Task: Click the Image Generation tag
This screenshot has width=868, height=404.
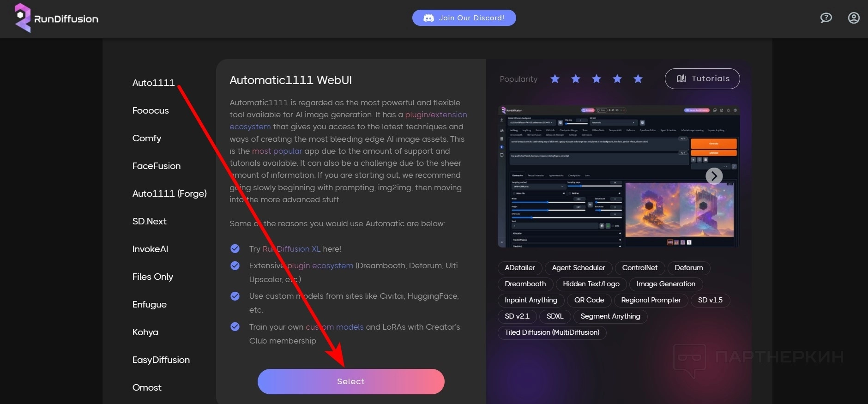Action: (666, 284)
